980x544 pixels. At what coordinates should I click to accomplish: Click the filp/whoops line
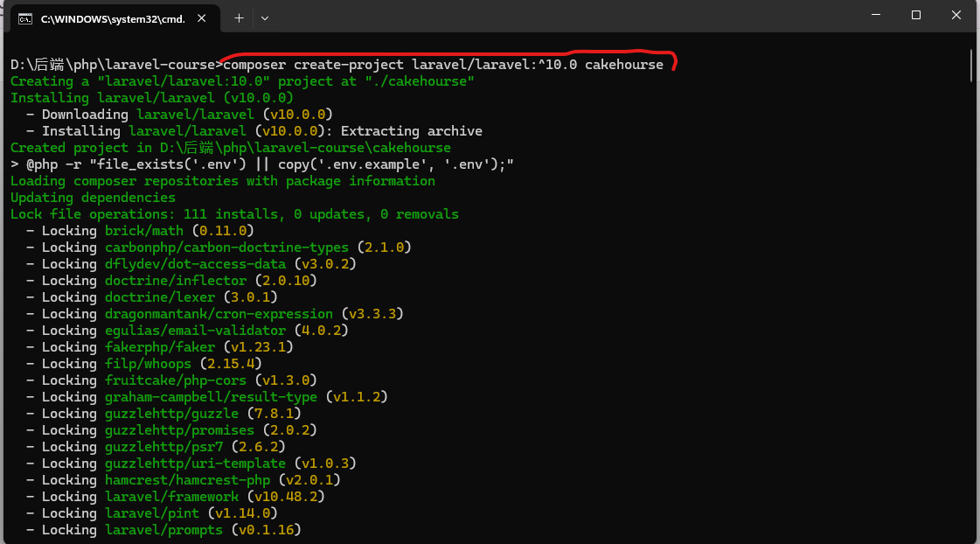[143, 363]
